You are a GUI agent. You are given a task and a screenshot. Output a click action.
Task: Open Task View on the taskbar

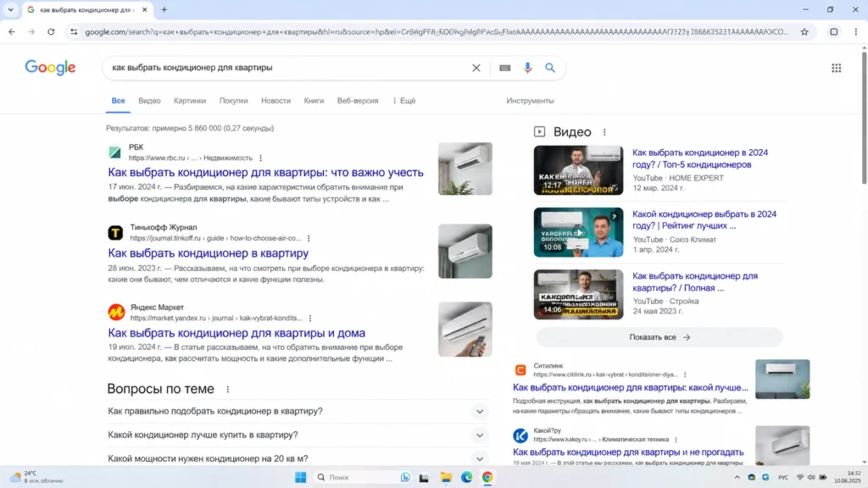pyautogui.click(x=424, y=477)
